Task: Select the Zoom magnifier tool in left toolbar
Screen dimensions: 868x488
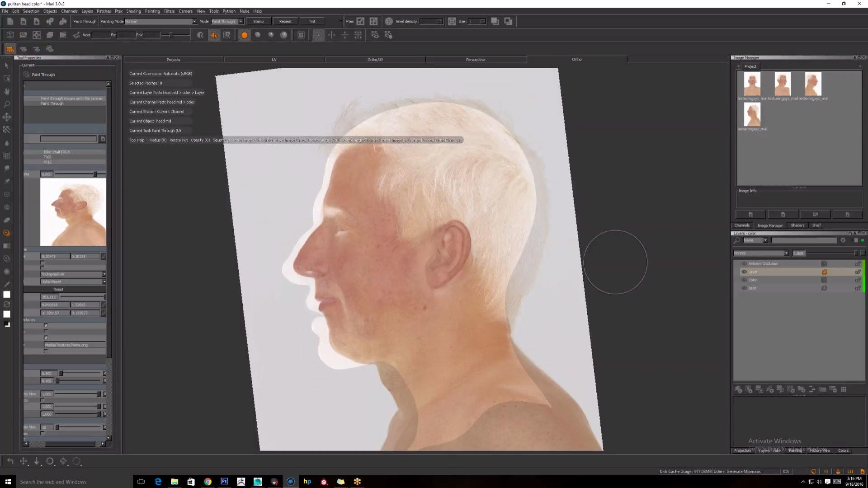Action: pos(7,104)
